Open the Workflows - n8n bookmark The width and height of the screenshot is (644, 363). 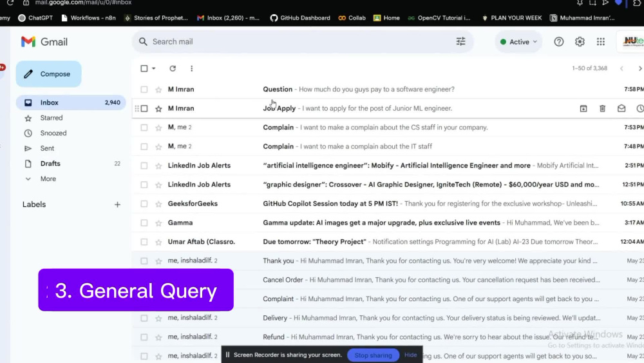pyautogui.click(x=88, y=18)
